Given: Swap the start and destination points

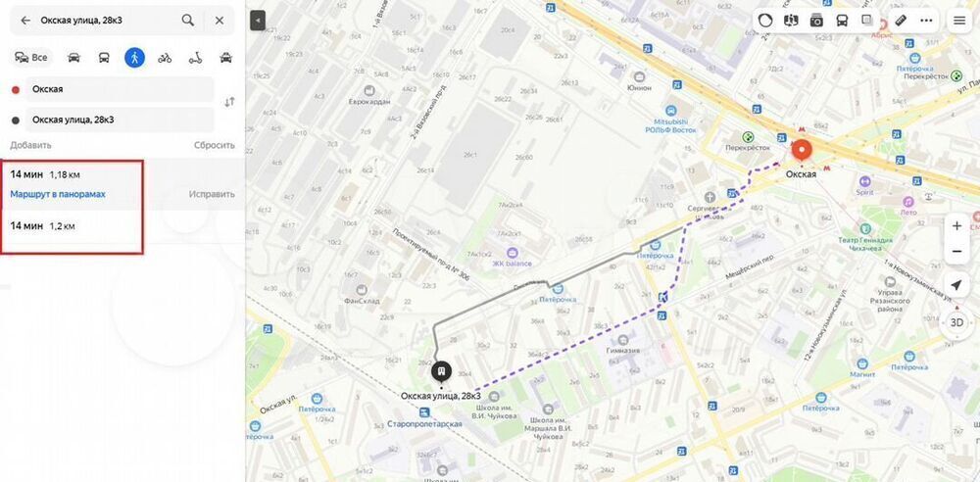Looking at the screenshot, I should tap(229, 102).
